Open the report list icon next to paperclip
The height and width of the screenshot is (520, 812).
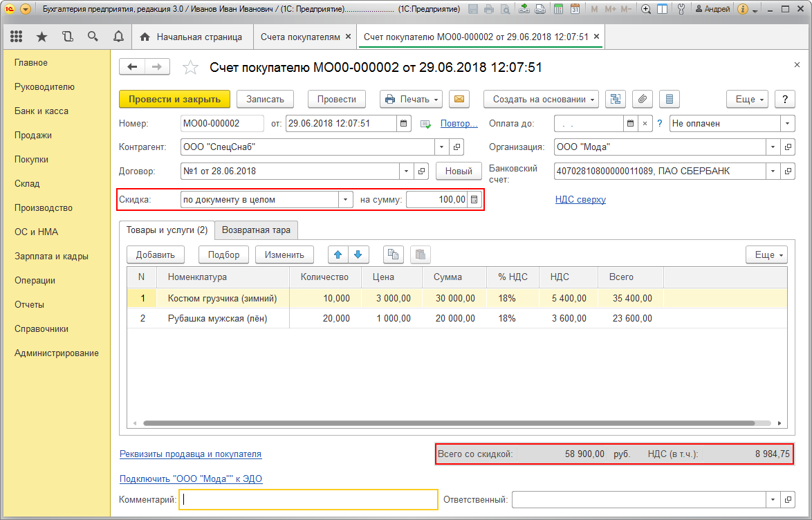(x=669, y=99)
